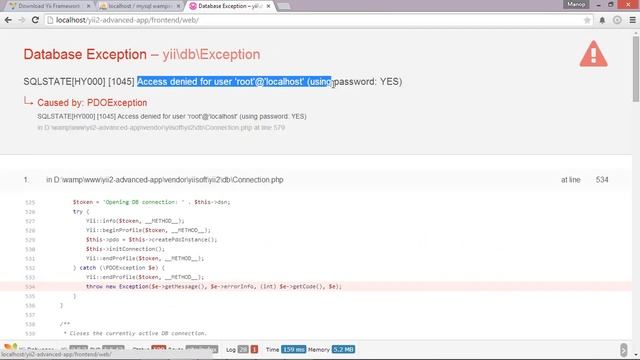Open the notifications bell extension icon
Image resolution: width=640 pixels, height=360 pixels.
602,20
